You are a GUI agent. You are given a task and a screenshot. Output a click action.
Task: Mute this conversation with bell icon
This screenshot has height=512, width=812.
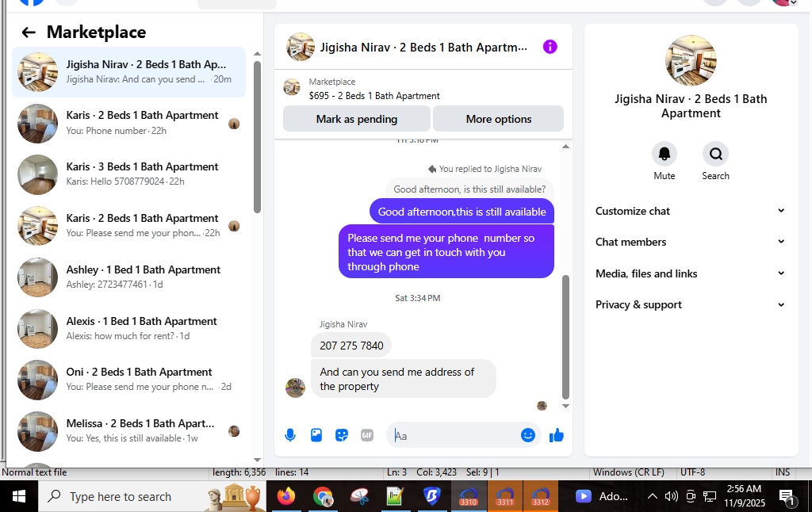pyautogui.click(x=665, y=155)
